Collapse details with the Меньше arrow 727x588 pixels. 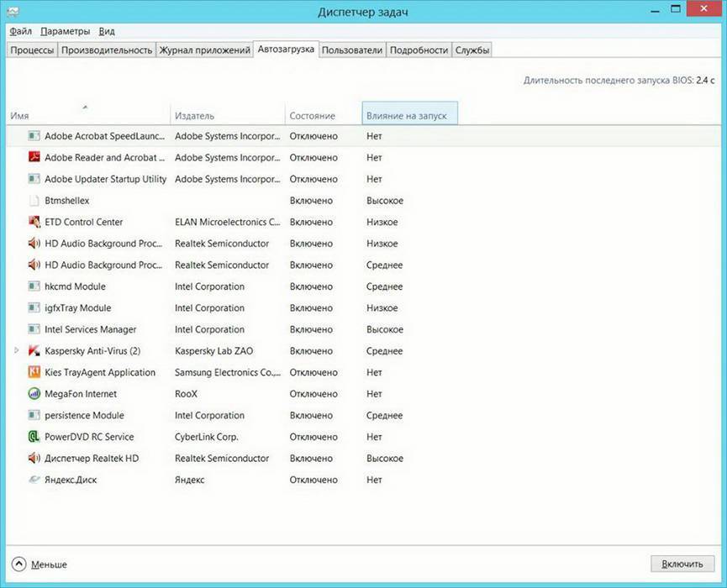click(x=19, y=564)
